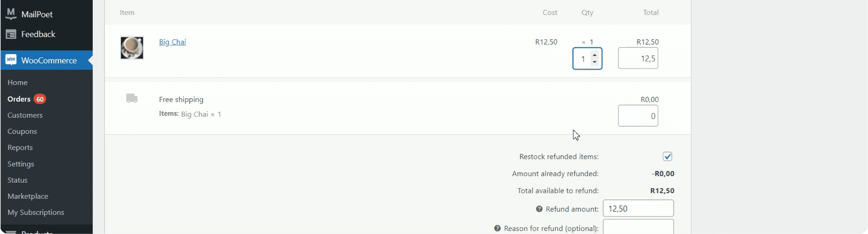Click the shipping refund amount field
Screen dimensions: 868x234
point(638,116)
